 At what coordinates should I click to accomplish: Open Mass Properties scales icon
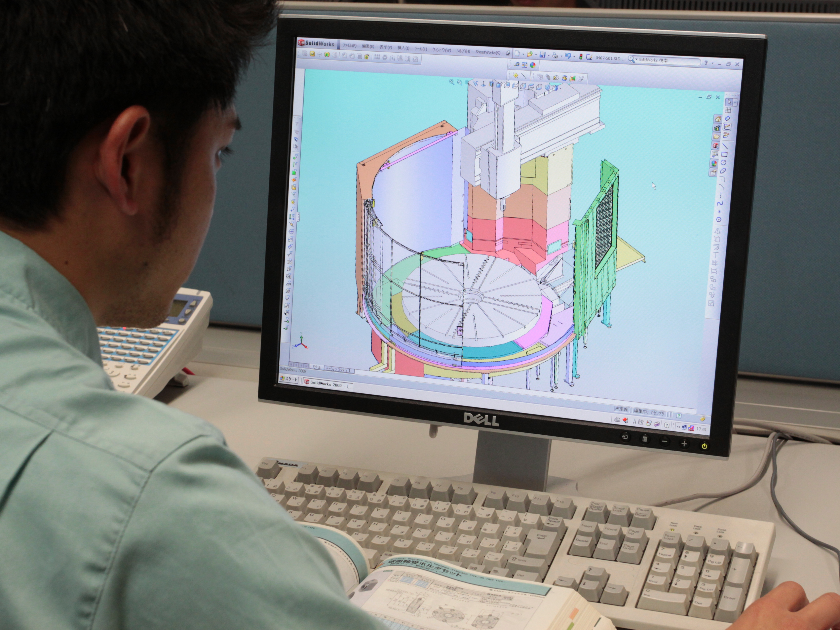click(524, 65)
